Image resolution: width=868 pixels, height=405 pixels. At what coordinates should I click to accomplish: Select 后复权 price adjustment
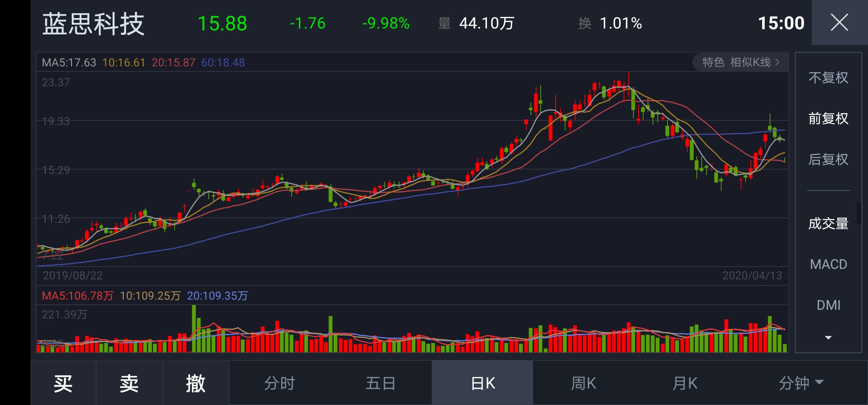[828, 160]
